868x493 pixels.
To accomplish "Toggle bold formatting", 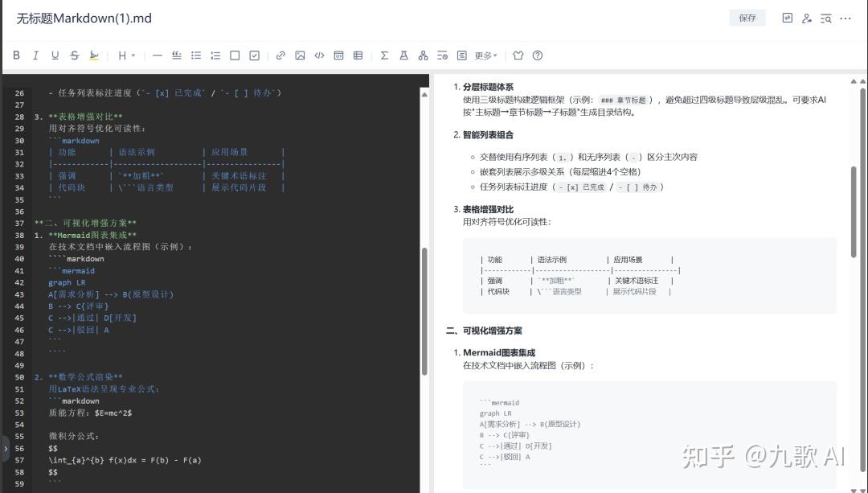I will [x=16, y=55].
